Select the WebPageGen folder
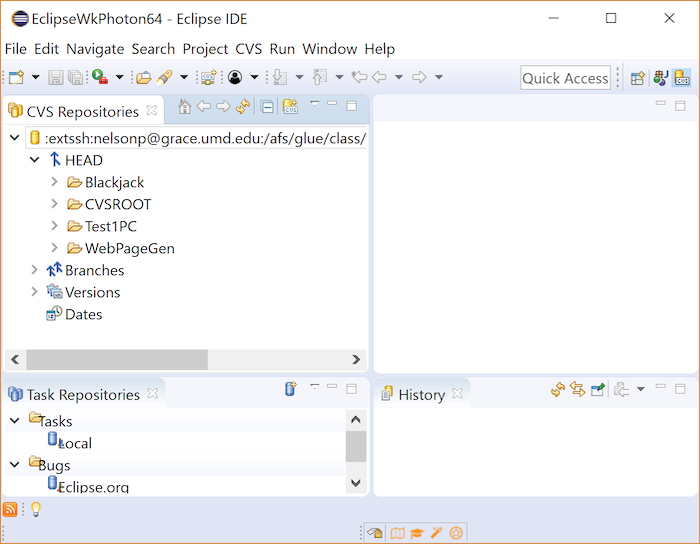This screenshot has height=544, width=700. 129,248
